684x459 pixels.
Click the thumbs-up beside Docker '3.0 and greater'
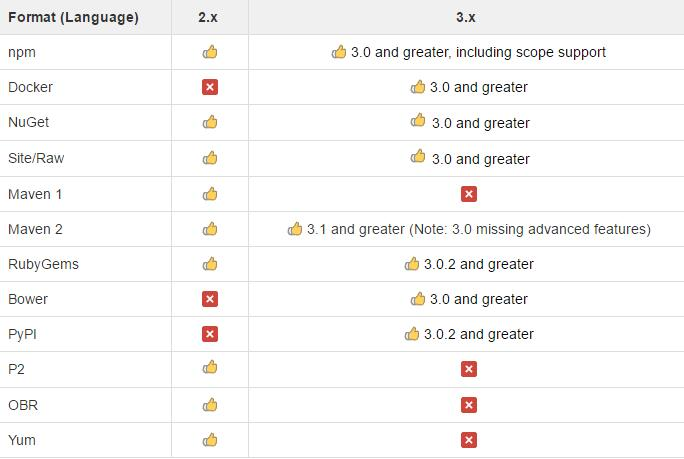tap(418, 86)
